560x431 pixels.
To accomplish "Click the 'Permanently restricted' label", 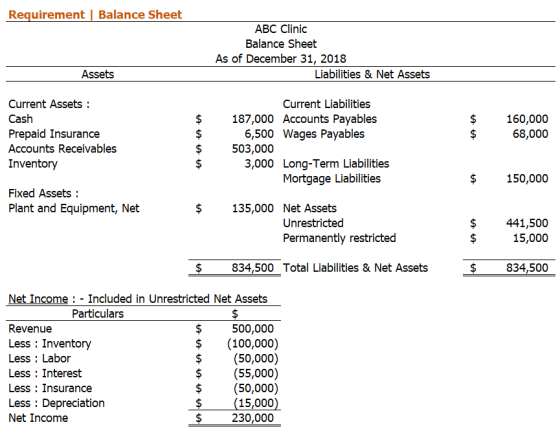I will point(339,238).
